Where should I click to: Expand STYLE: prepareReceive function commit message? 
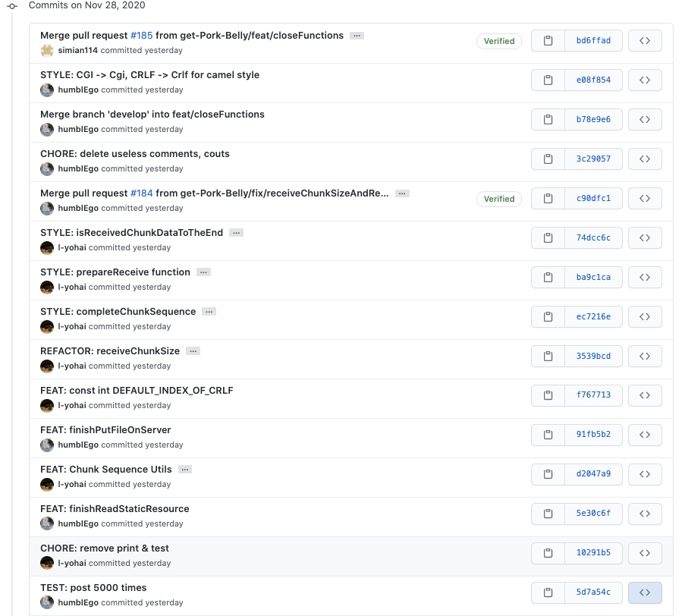(x=204, y=272)
